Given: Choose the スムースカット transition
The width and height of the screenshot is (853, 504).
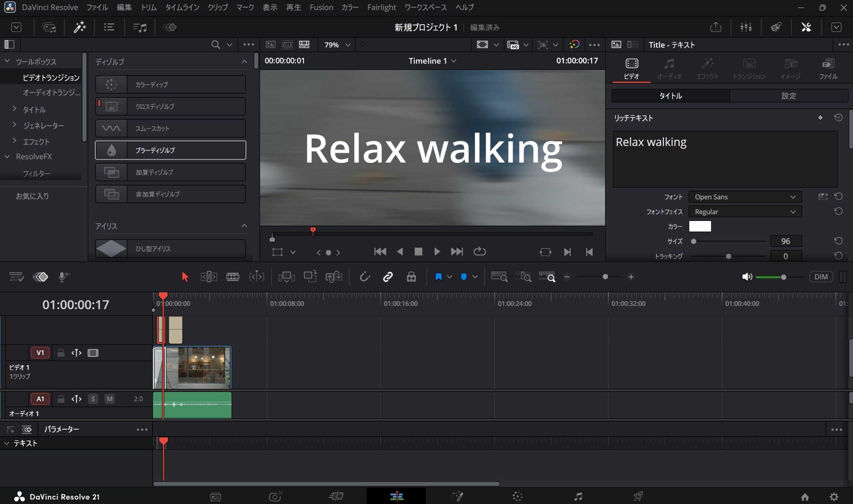Looking at the screenshot, I should (x=171, y=128).
